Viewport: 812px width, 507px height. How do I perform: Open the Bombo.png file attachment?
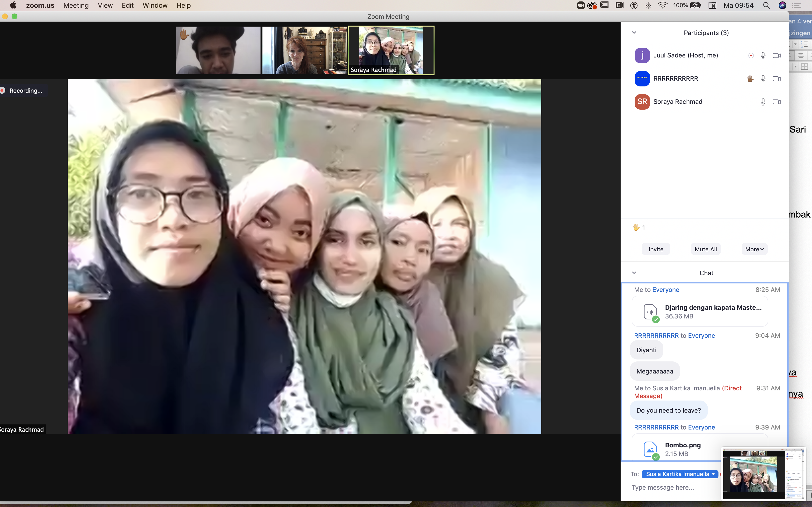pos(682,449)
